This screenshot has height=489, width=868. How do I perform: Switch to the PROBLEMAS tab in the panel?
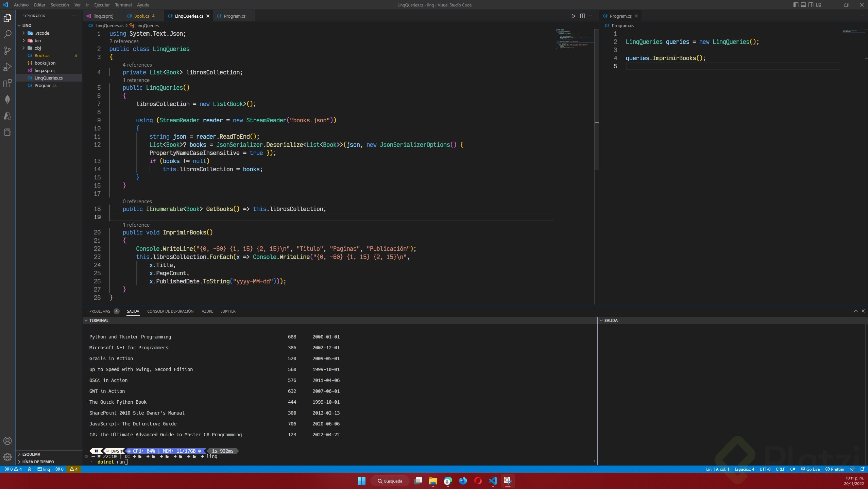[x=100, y=311]
